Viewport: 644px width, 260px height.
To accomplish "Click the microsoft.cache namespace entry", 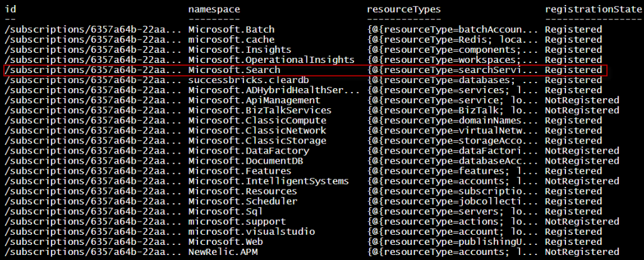I will [x=231, y=40].
